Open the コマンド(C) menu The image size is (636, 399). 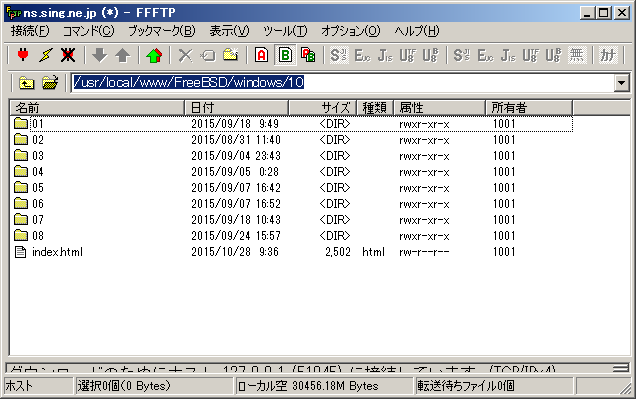tap(89, 31)
